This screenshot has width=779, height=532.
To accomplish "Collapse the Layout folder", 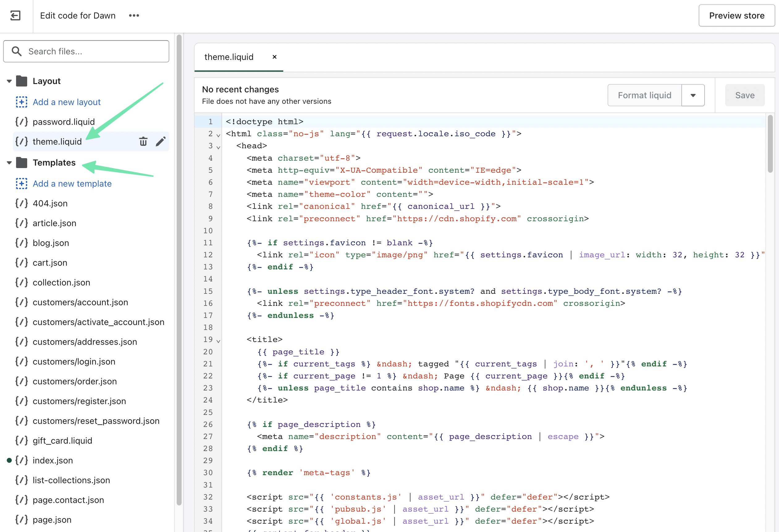I will [x=9, y=81].
